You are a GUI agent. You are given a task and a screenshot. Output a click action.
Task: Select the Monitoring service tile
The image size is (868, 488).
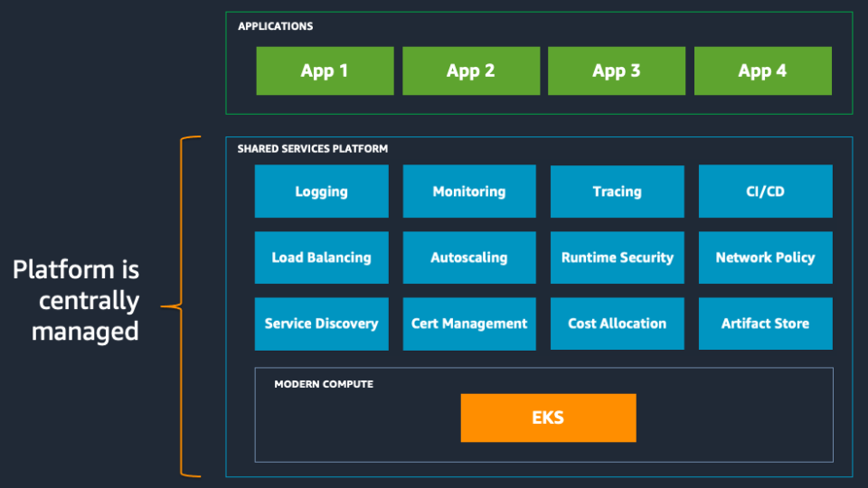tap(469, 191)
